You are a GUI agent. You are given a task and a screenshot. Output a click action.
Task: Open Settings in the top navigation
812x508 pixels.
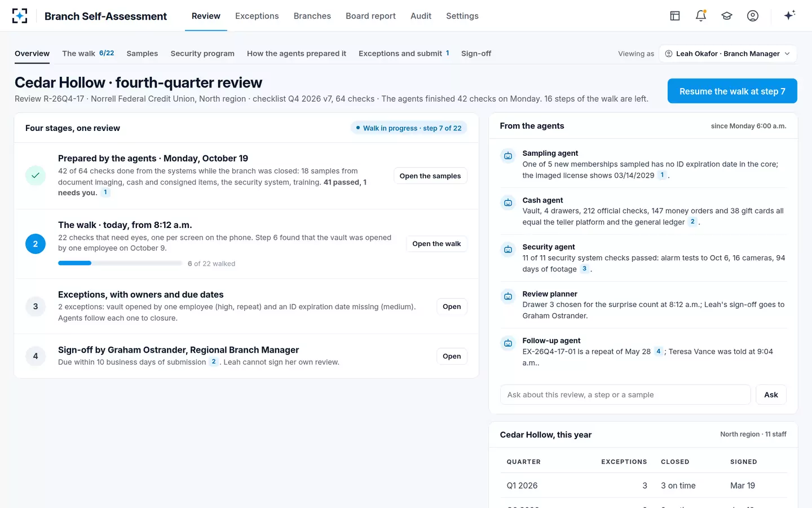pyautogui.click(x=462, y=16)
